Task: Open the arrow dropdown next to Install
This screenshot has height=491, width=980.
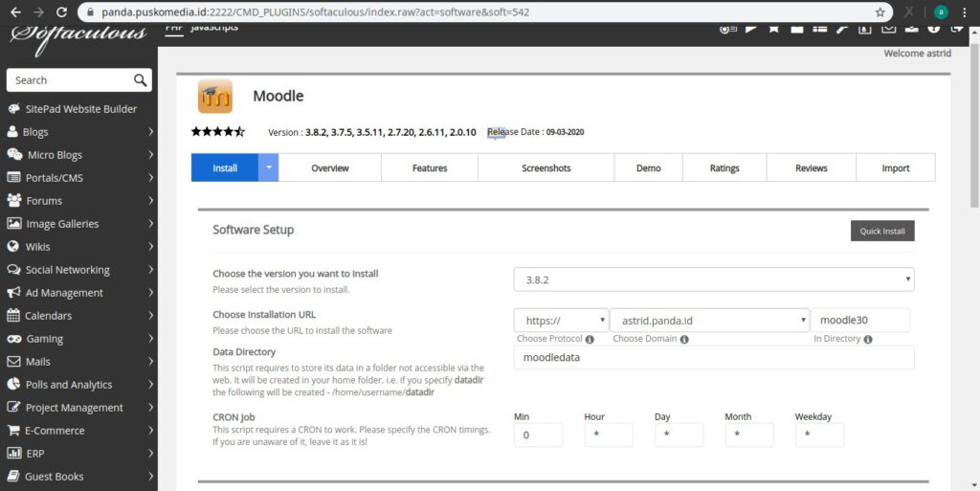Action: (x=269, y=167)
